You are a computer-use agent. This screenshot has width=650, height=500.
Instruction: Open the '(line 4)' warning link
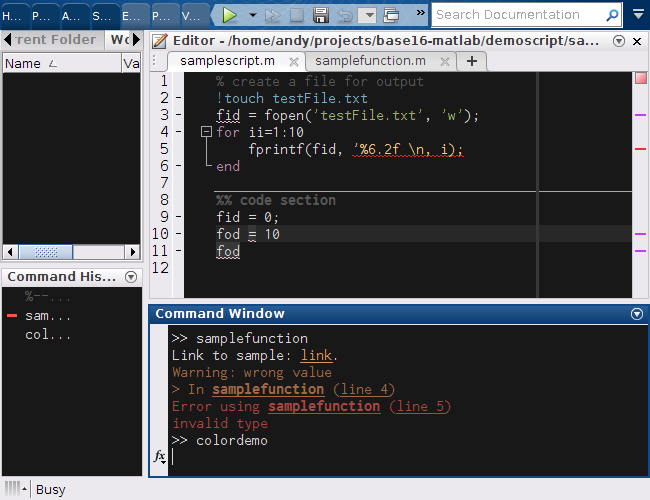[x=364, y=389]
